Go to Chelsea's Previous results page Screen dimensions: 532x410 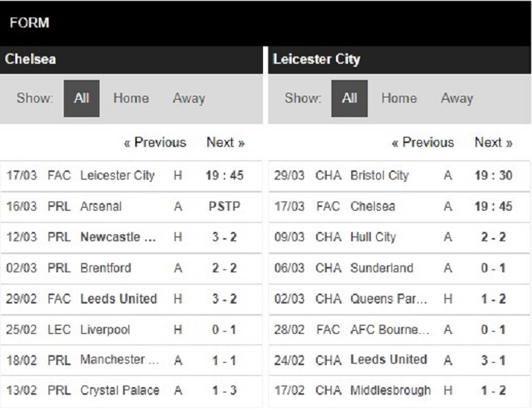pyautogui.click(x=155, y=142)
